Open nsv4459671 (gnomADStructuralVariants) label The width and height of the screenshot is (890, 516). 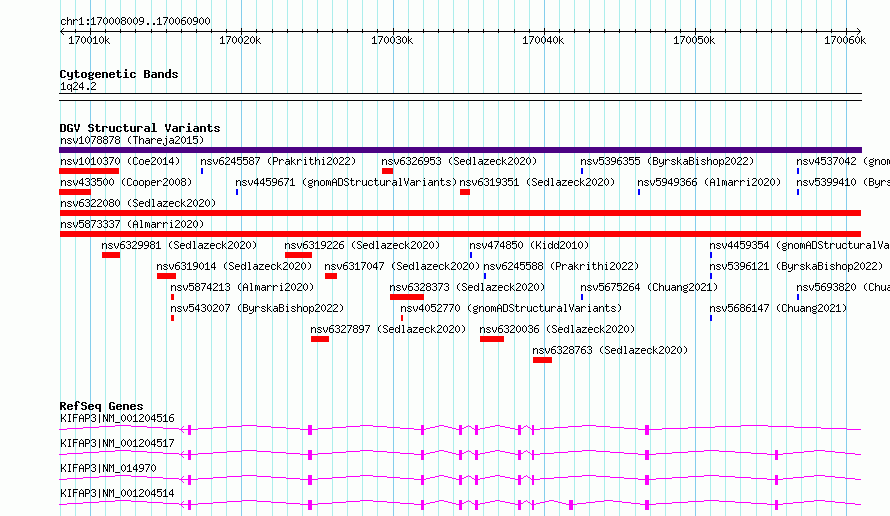(x=346, y=182)
